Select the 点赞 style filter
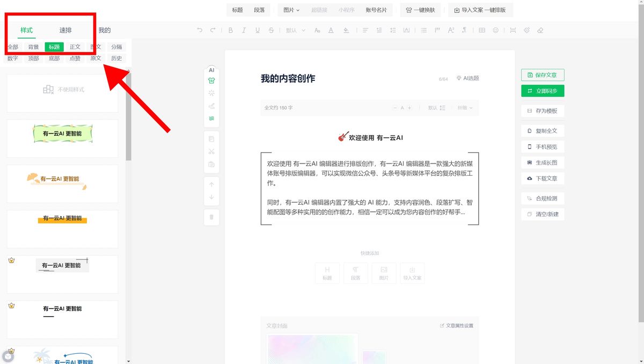Image resolution: width=644 pixels, height=364 pixels. coord(75,58)
